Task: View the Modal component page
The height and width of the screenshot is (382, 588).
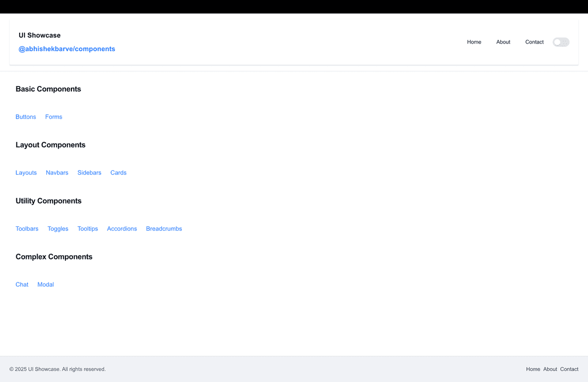Action: click(x=45, y=284)
